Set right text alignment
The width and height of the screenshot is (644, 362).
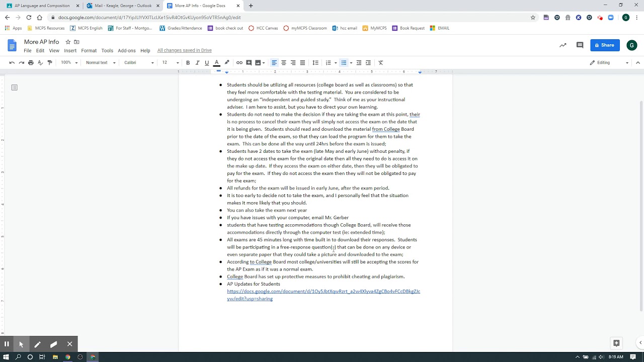tap(293, 62)
